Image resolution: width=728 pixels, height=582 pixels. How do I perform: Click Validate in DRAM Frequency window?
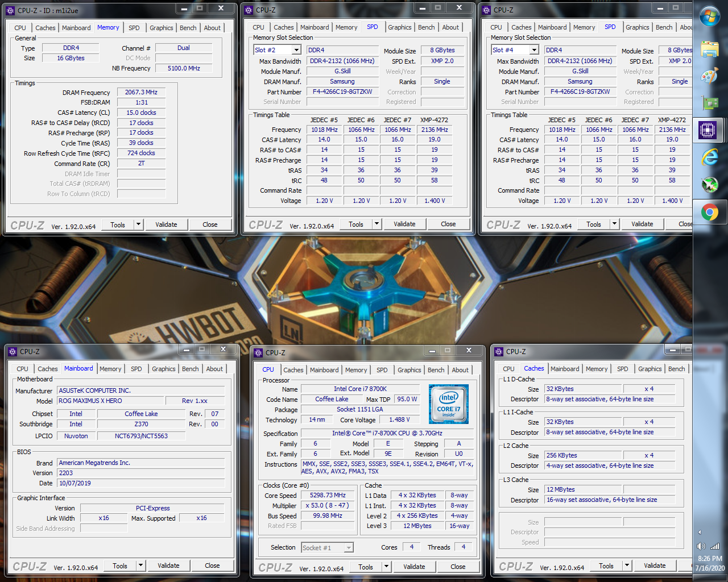point(166,225)
